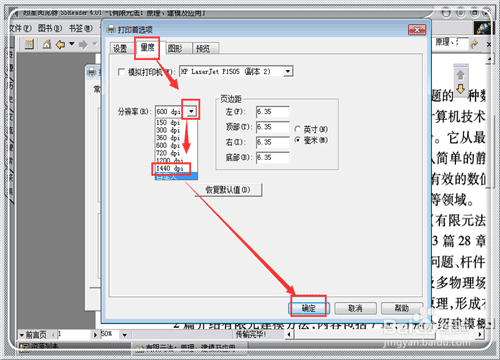Click the printer icon in dialog title bar
500x360 pixels.
111,30
